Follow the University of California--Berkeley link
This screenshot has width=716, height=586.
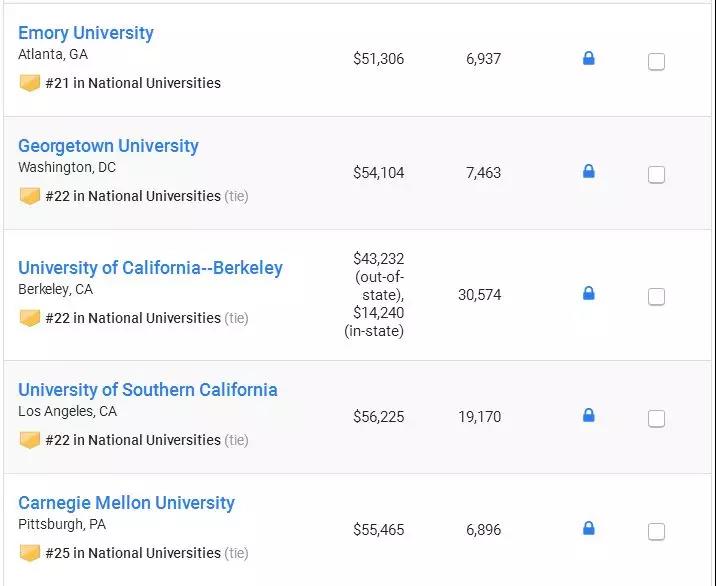(150, 268)
